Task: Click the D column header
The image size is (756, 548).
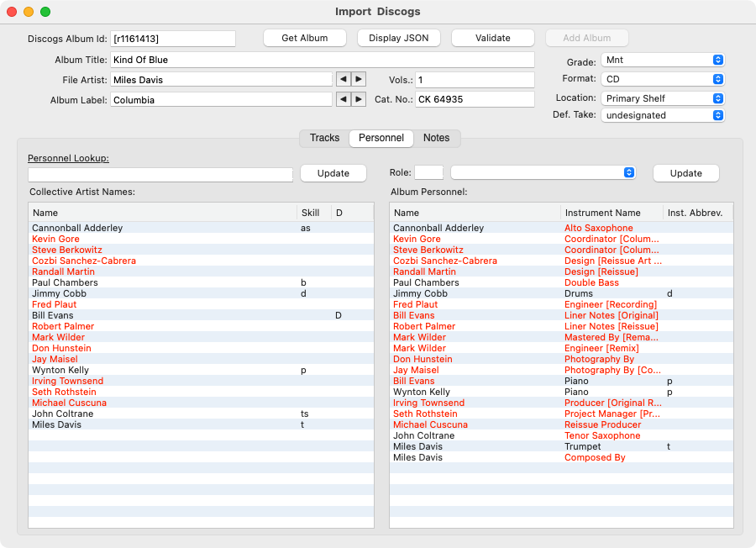Action: [353, 213]
